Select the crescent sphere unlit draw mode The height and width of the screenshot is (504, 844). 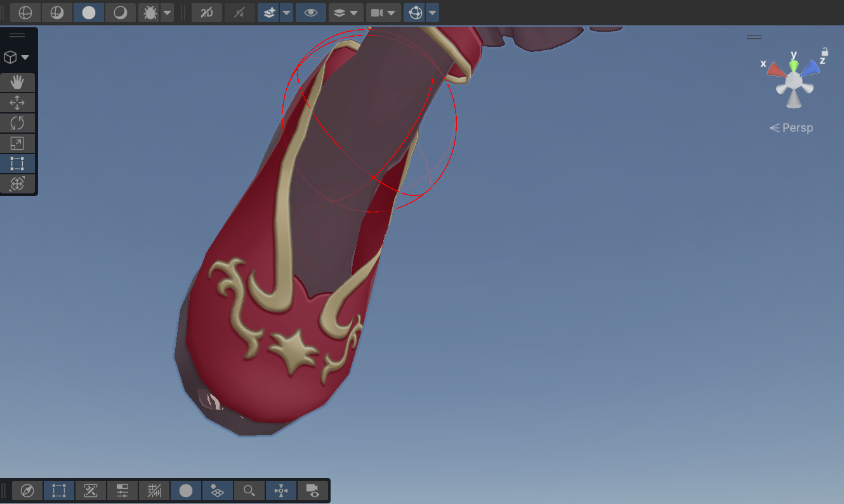(x=121, y=13)
